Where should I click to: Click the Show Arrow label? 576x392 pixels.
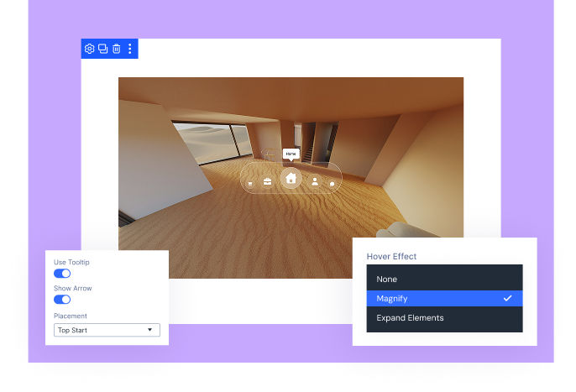click(x=73, y=289)
